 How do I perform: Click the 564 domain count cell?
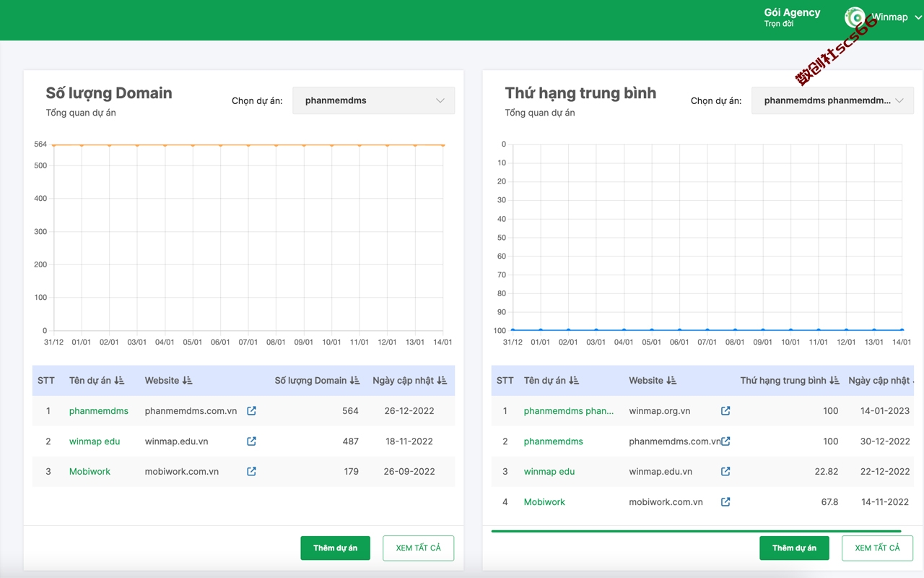pyautogui.click(x=350, y=410)
